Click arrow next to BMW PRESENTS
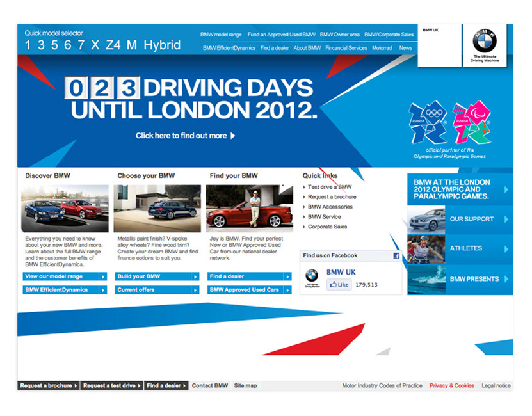532x416 pixels. [506, 279]
